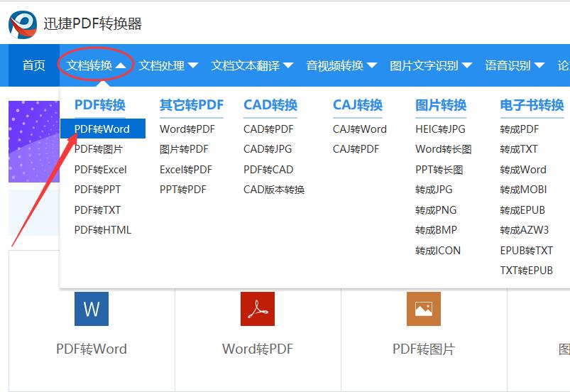
Task: Choose ebook 转成TXT option
Action: (519, 149)
